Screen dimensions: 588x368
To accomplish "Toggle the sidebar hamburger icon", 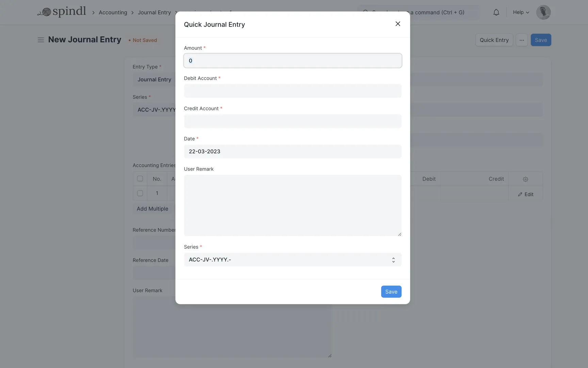I will click(40, 40).
